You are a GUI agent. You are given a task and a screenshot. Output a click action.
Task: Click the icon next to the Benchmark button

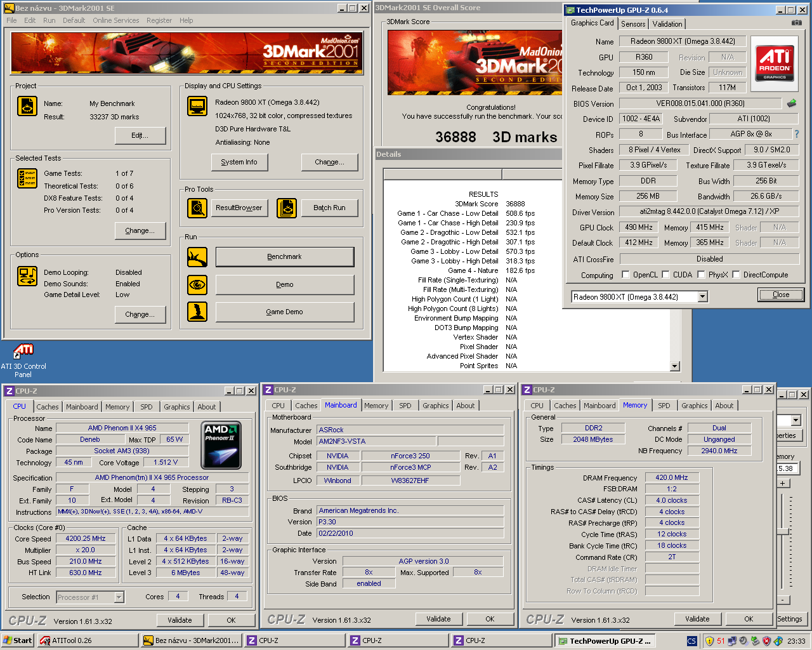tap(197, 257)
